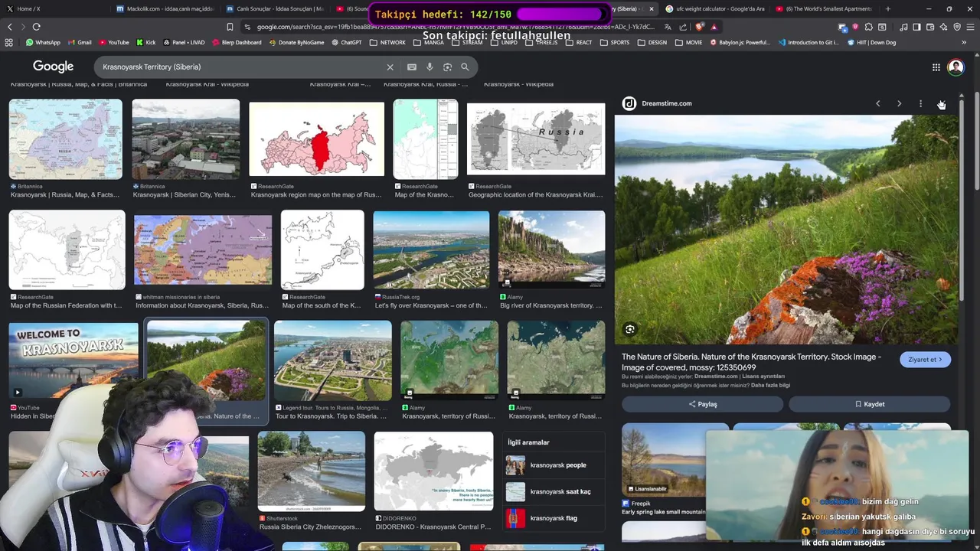This screenshot has height=551, width=980.
Task: Reload the current page
Action: pyautogui.click(x=36, y=27)
